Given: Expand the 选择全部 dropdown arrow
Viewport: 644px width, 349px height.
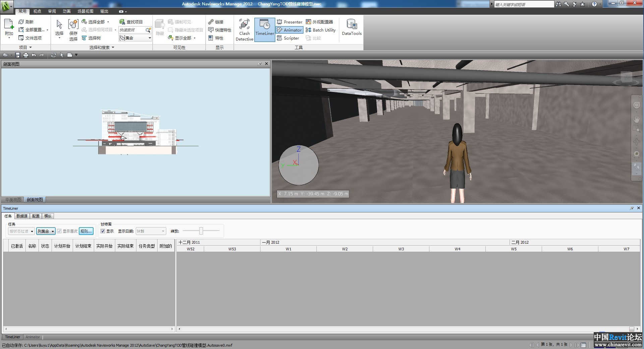Looking at the screenshot, I should (108, 22).
